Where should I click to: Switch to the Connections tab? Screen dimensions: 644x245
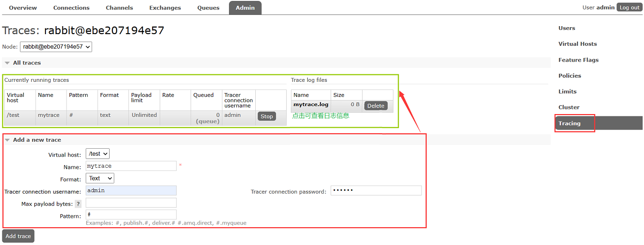(71, 7)
